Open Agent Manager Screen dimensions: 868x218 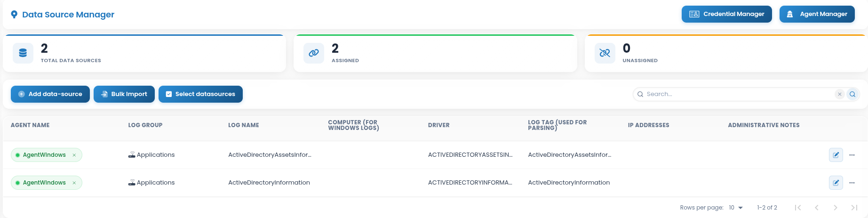click(817, 14)
